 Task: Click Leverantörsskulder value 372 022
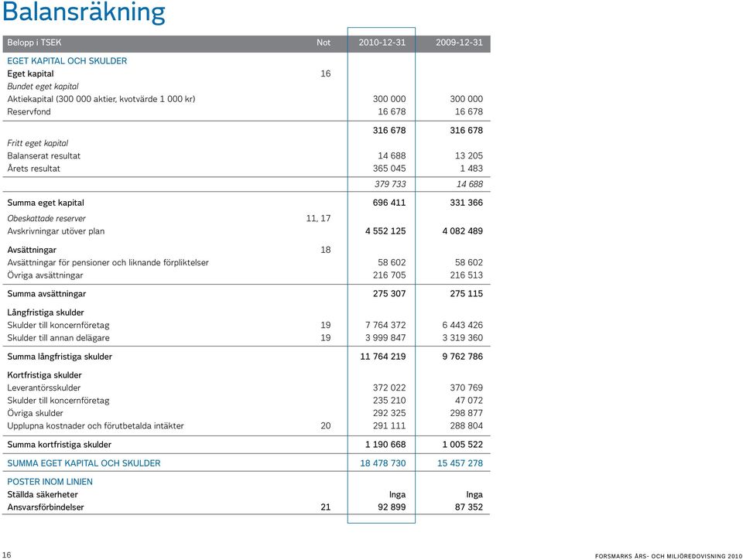pyautogui.click(x=389, y=388)
